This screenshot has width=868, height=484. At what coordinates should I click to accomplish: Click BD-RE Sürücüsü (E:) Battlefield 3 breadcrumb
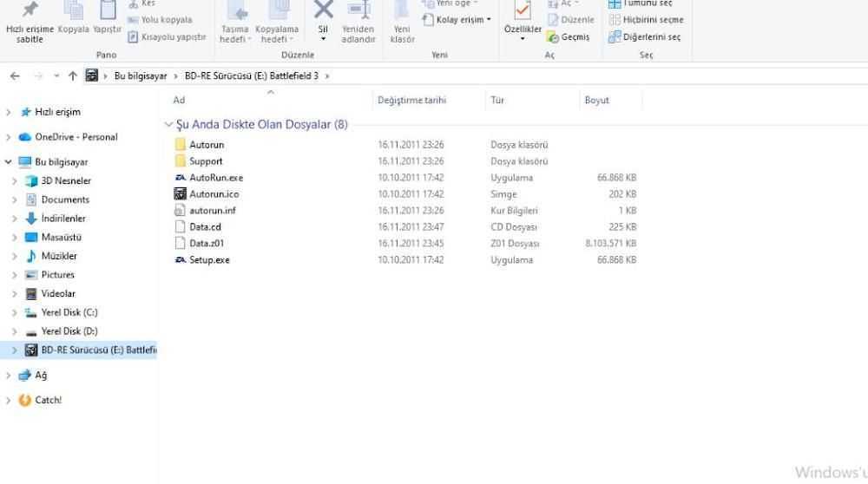[x=252, y=75]
